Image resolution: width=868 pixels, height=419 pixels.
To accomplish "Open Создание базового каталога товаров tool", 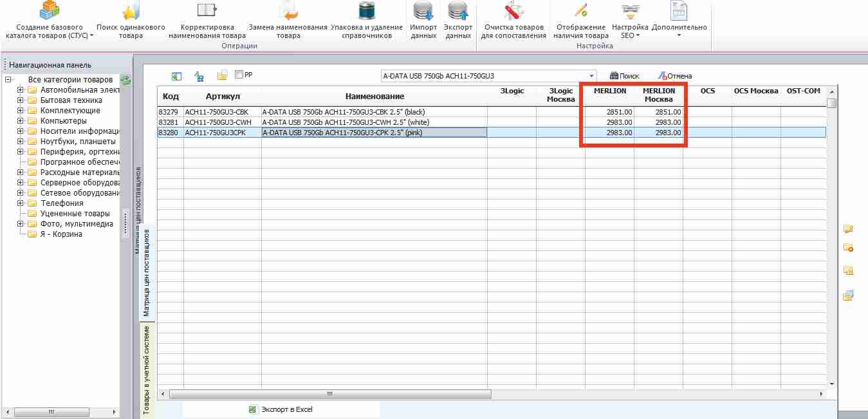I will 50,20.
